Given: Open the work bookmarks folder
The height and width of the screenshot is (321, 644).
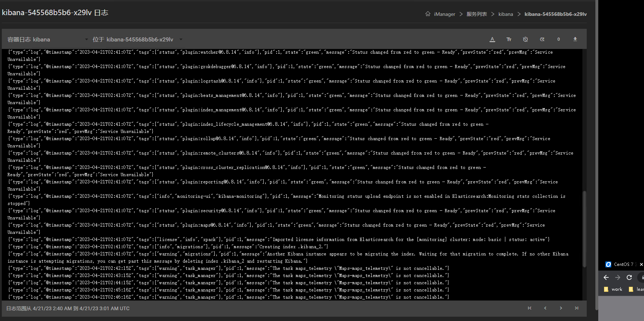Looking at the screenshot, I should click(613, 289).
